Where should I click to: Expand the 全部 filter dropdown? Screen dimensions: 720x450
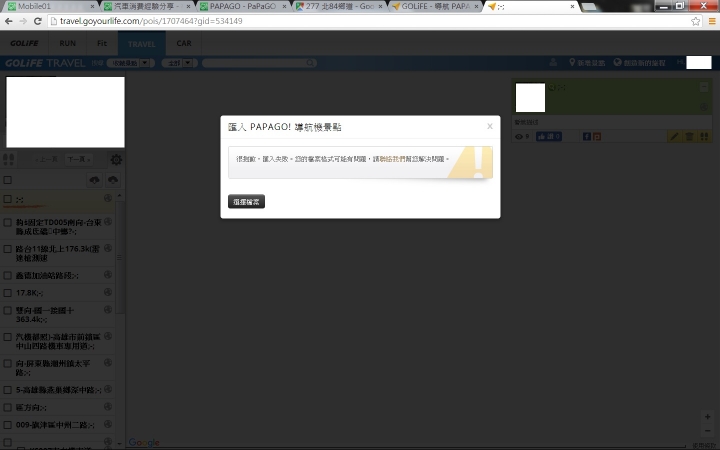click(x=179, y=63)
